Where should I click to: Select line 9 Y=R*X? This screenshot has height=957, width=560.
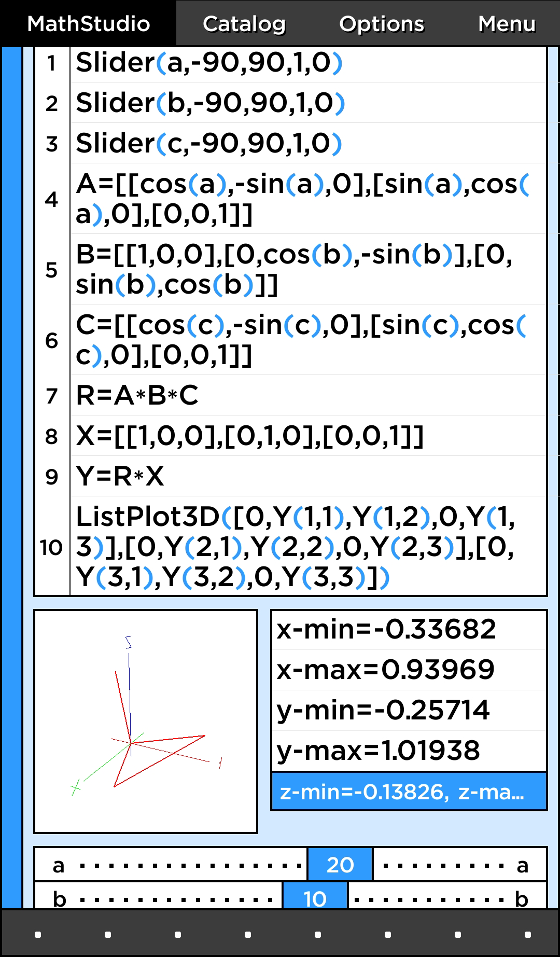coord(308,476)
